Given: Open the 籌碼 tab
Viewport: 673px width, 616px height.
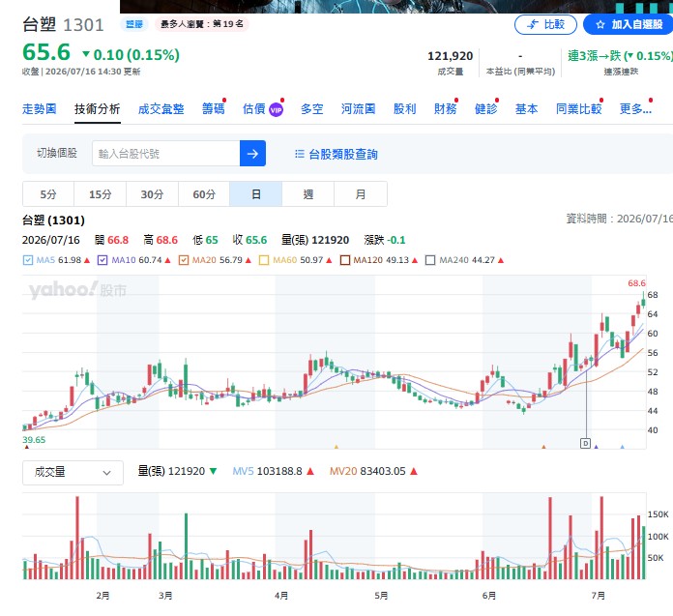Looking at the screenshot, I should [x=214, y=109].
